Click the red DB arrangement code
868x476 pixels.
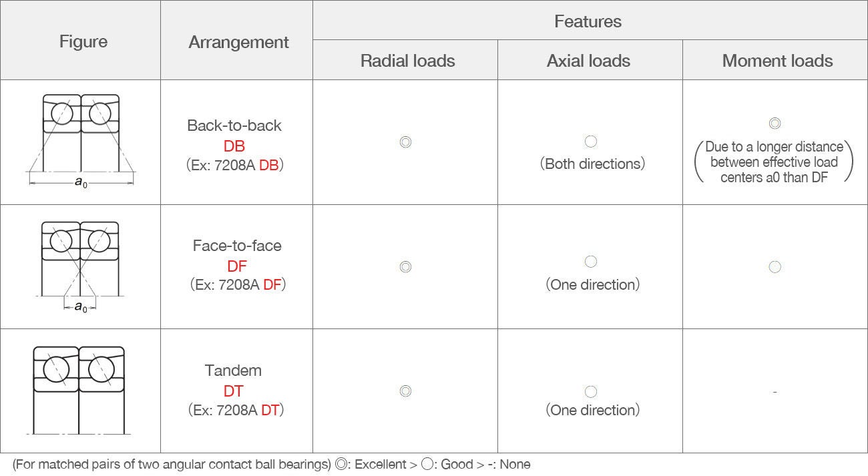[x=234, y=146]
